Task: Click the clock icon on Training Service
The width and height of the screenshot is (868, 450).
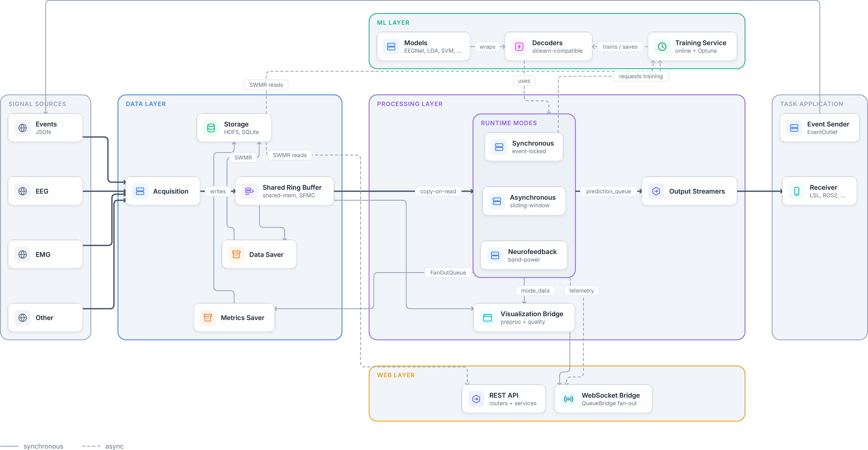Action: [662, 47]
